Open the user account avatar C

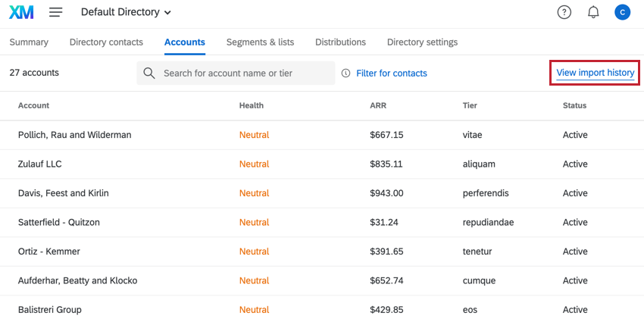point(622,12)
